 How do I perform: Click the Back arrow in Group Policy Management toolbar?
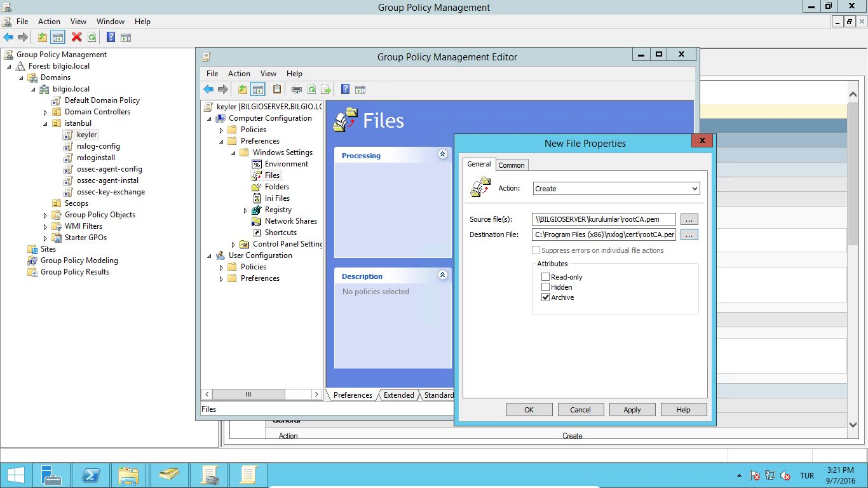[8, 37]
